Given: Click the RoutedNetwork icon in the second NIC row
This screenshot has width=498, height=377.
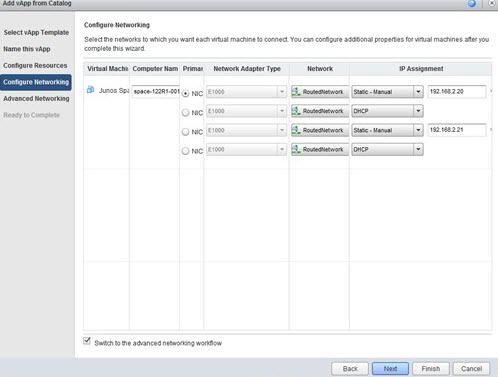Looking at the screenshot, I should pyautogui.click(x=296, y=111).
